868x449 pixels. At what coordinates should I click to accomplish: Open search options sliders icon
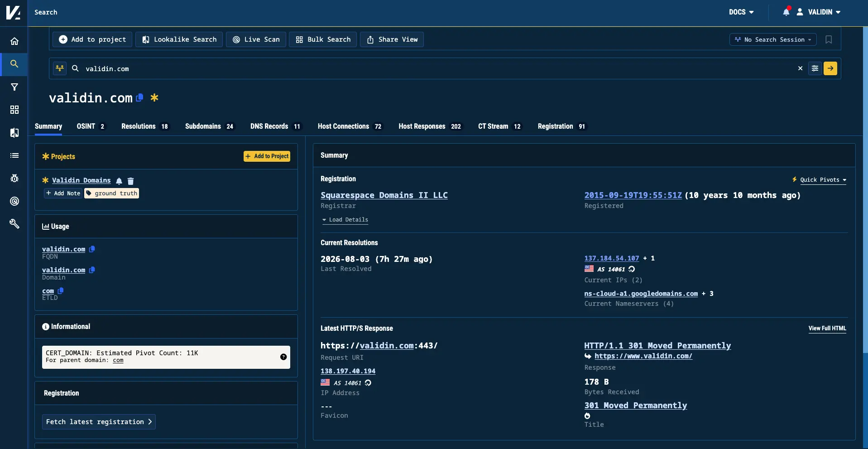tap(815, 68)
